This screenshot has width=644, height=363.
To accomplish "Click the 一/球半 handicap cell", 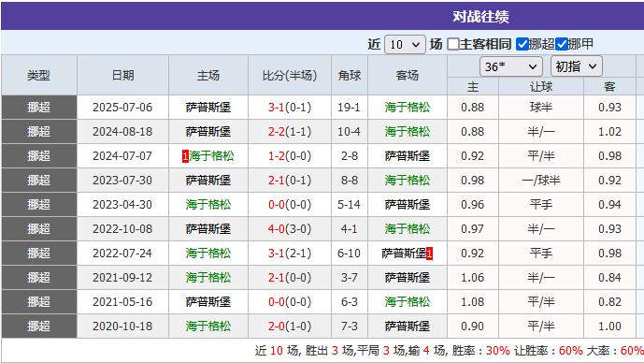I will pos(541,180).
